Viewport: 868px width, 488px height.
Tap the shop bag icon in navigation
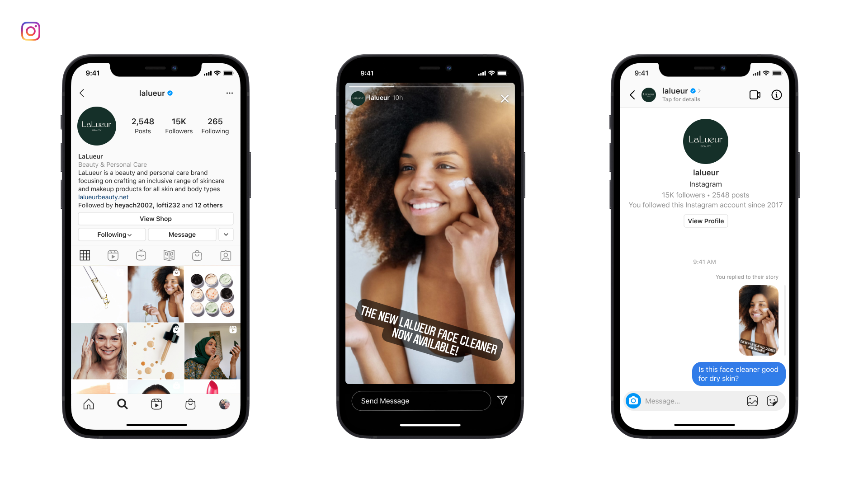pyautogui.click(x=190, y=403)
